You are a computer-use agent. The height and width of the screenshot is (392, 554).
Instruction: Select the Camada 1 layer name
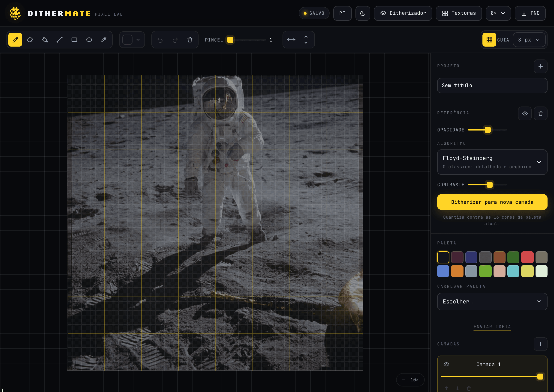(488, 365)
